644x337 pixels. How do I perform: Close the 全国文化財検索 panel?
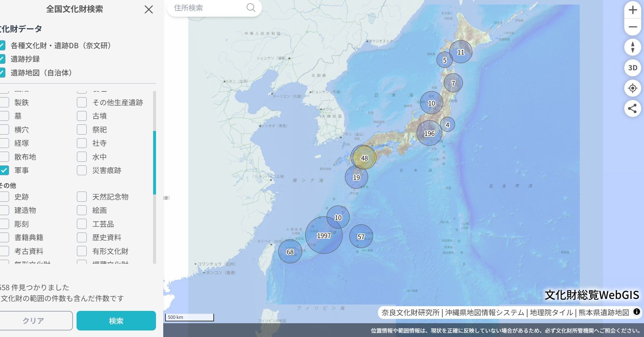pyautogui.click(x=149, y=9)
